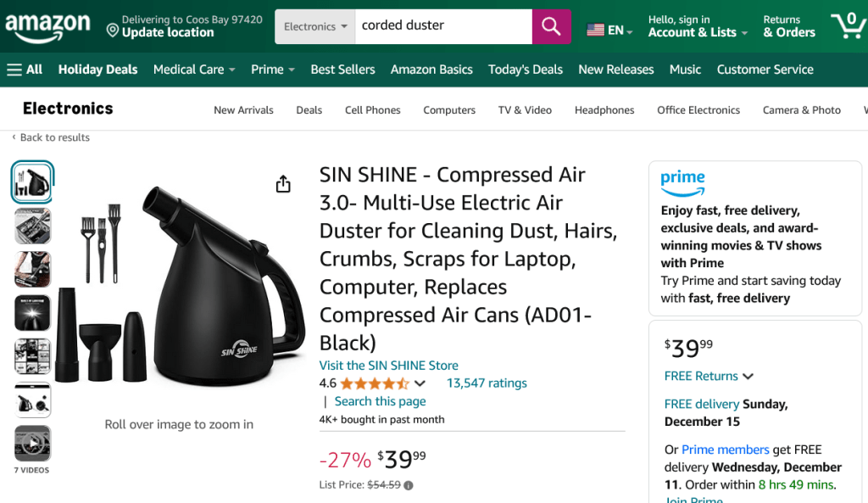
Task: Click the corded duster search field
Action: 442,26
